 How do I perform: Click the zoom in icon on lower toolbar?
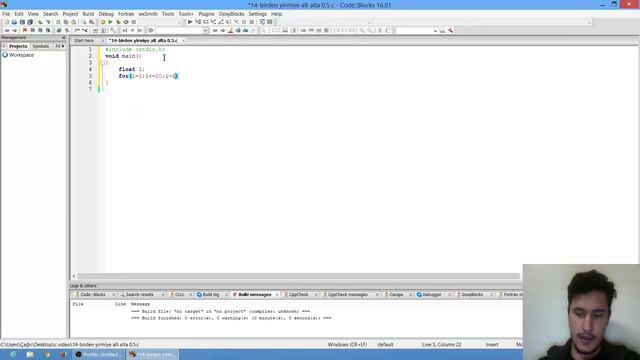coord(362,31)
